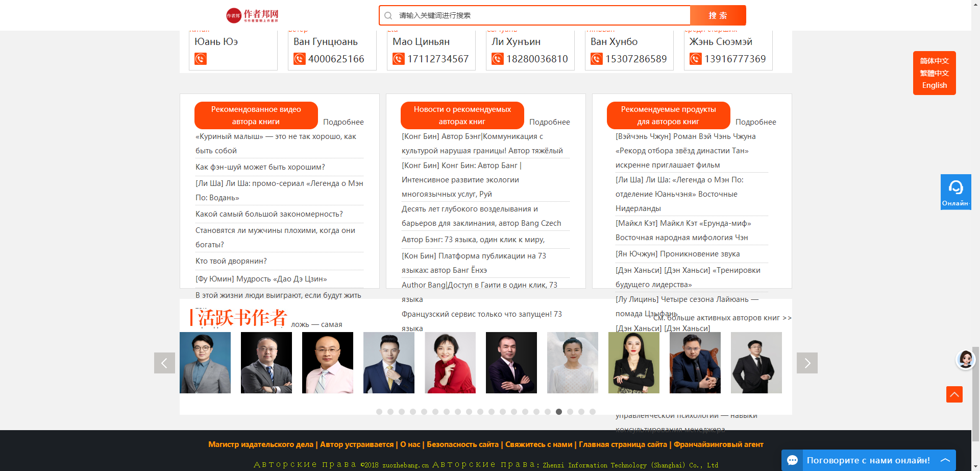Click the magnifier icon in search box

(x=388, y=16)
